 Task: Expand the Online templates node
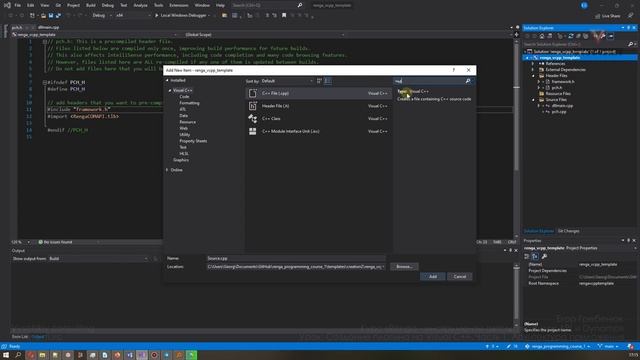pos(167,170)
